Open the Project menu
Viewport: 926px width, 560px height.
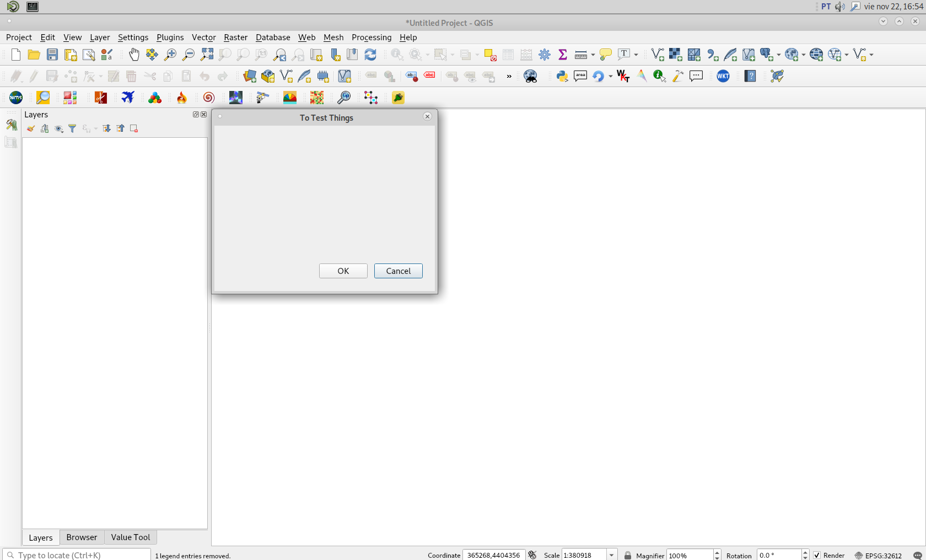pyautogui.click(x=19, y=37)
